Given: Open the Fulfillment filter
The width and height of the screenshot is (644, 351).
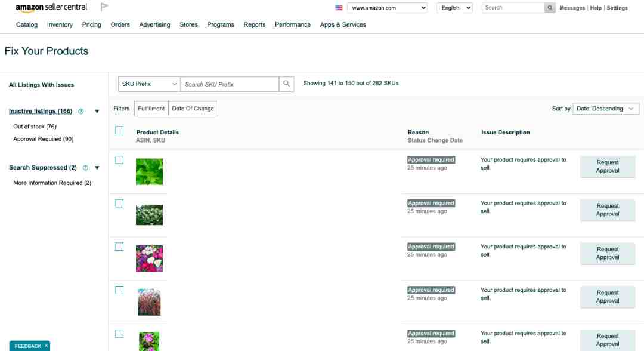Looking at the screenshot, I should pyautogui.click(x=151, y=109).
